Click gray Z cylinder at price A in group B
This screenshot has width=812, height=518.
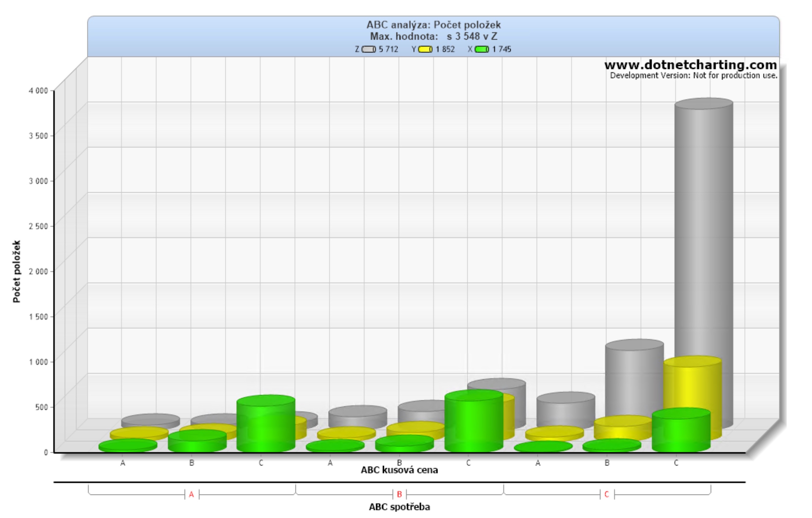358,416
